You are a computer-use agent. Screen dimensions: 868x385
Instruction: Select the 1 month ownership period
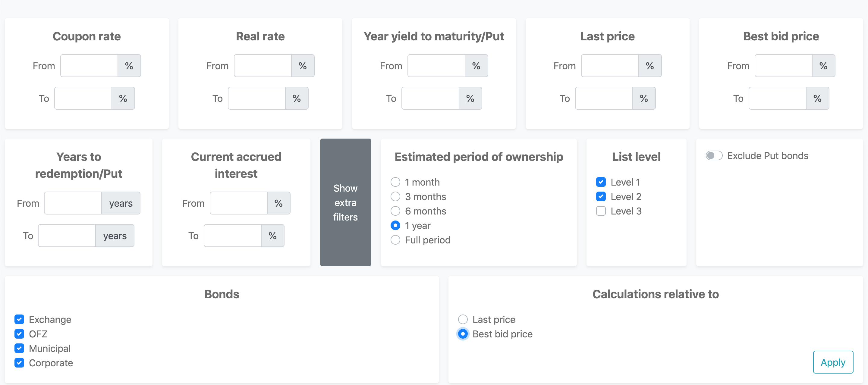(x=395, y=182)
